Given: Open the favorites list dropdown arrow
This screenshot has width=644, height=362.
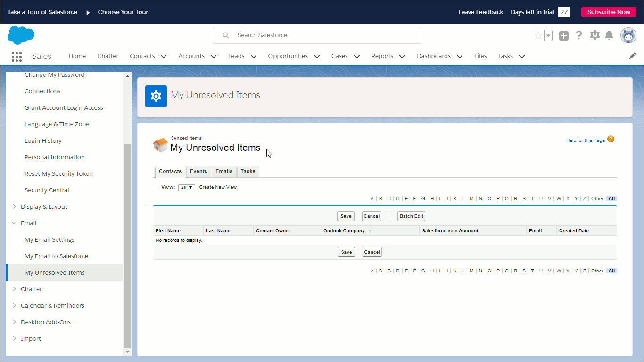Looking at the screenshot, I should pos(548,35).
